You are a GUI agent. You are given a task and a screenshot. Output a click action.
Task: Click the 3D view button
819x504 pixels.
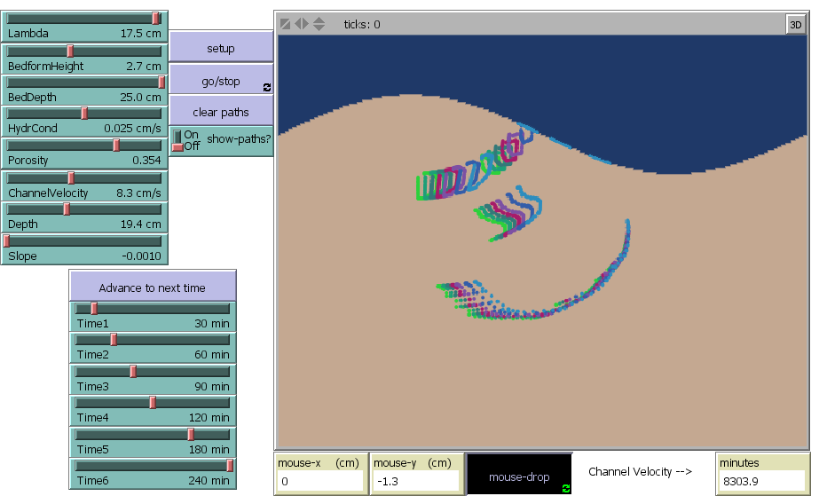[x=795, y=25]
